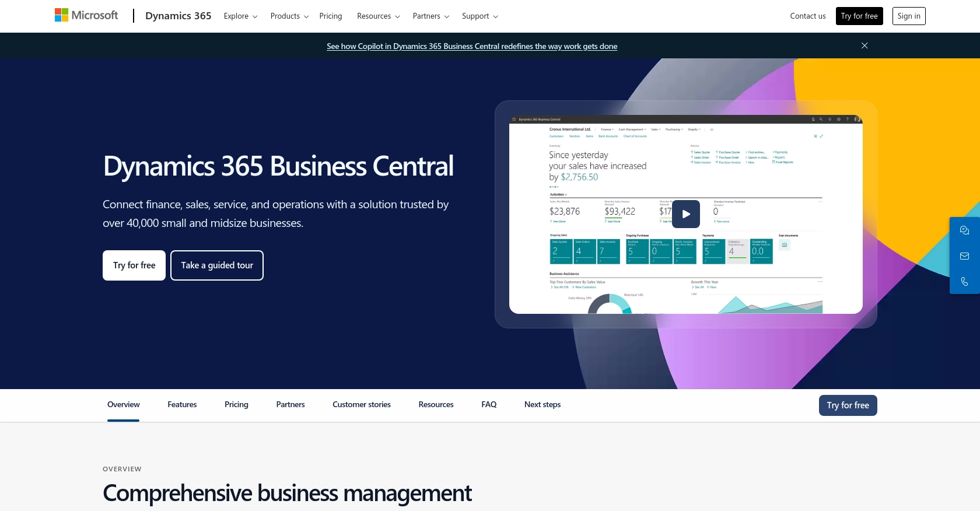Select the Pricing tab in page navigation
980x511 pixels.
[236, 405]
